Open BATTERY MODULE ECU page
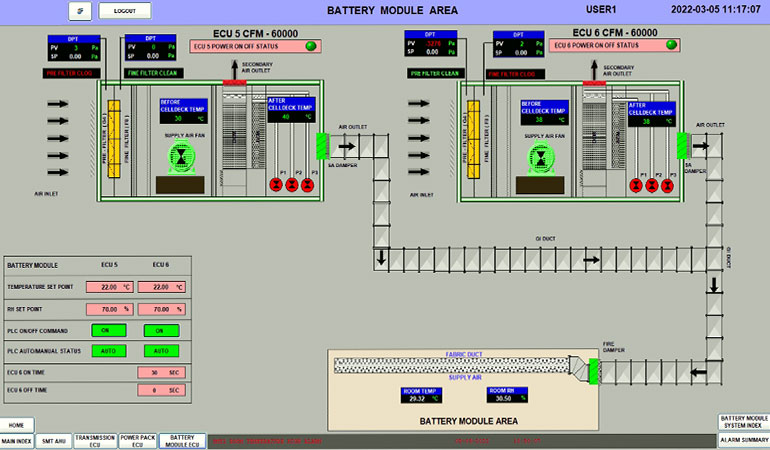 [x=182, y=441]
